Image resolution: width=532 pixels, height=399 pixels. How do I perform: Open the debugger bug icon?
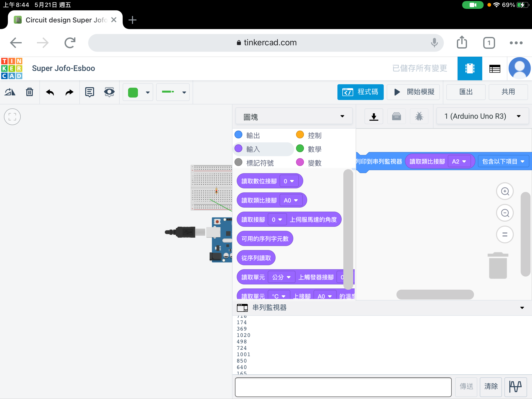pyautogui.click(x=419, y=116)
